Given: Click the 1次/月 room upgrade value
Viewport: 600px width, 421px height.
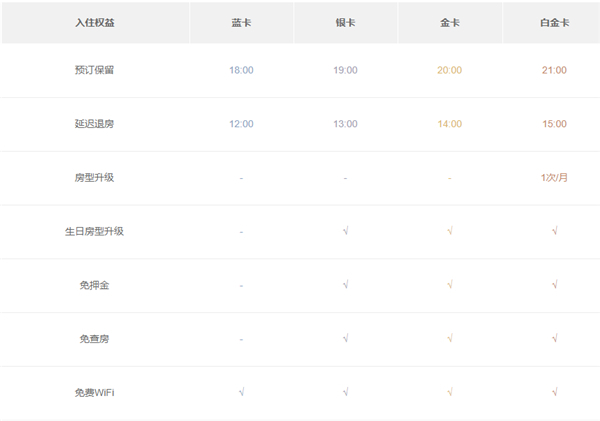Looking at the screenshot, I should 553,178.
